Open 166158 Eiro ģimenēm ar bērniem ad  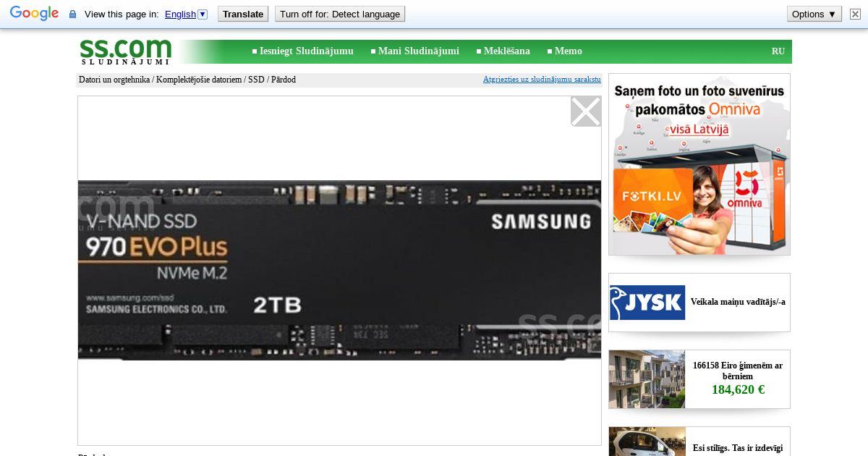(738, 371)
